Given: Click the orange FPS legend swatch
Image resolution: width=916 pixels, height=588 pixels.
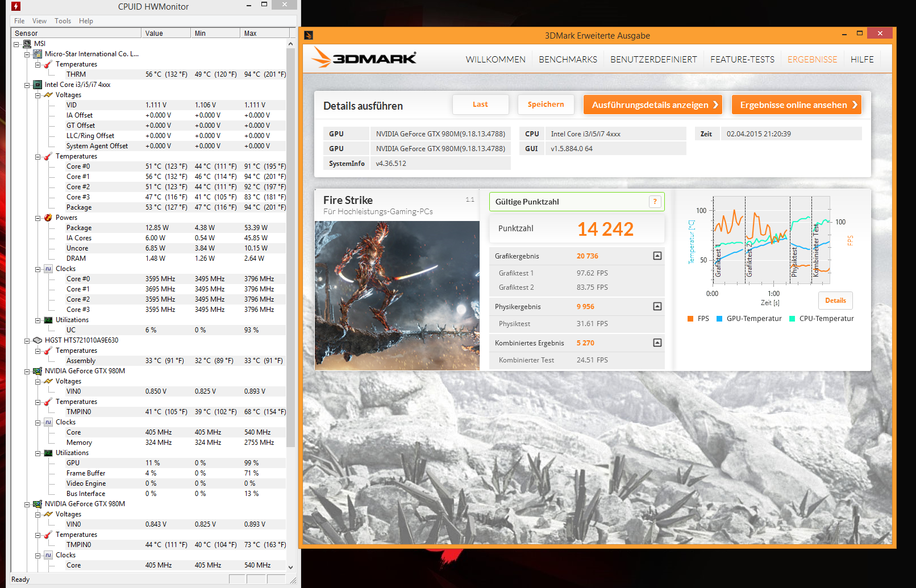Looking at the screenshot, I should tap(690, 319).
